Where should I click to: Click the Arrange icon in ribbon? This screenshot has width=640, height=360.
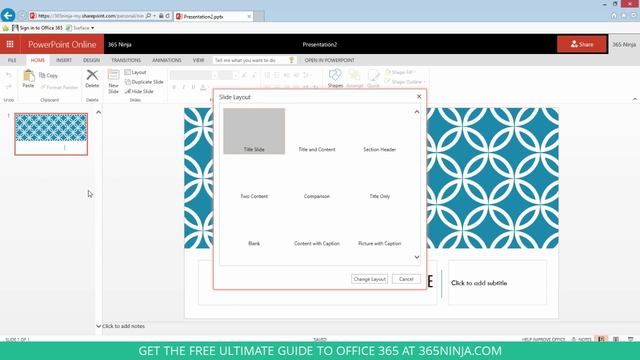pos(354,75)
